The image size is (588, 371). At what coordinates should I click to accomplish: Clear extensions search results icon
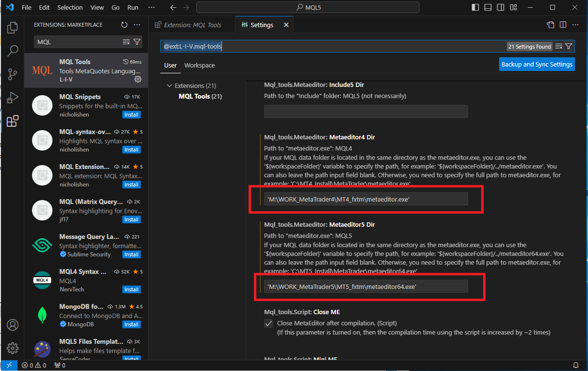(126, 42)
